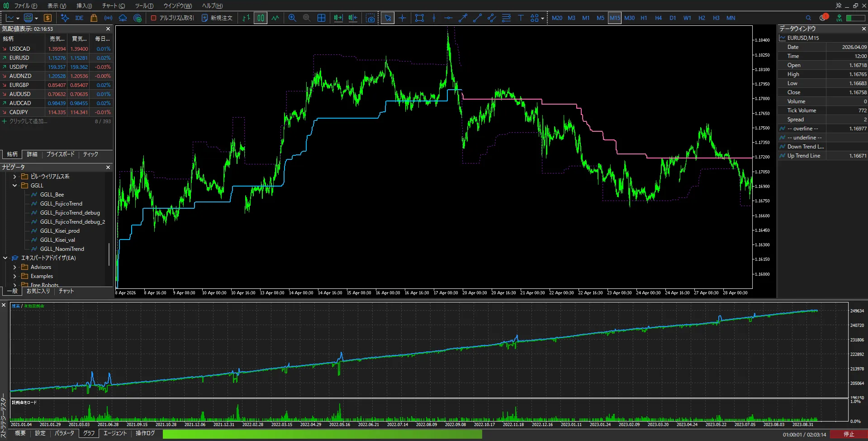The height and width of the screenshot is (441, 868).
Task: Select the crosshair tool
Action: click(402, 18)
